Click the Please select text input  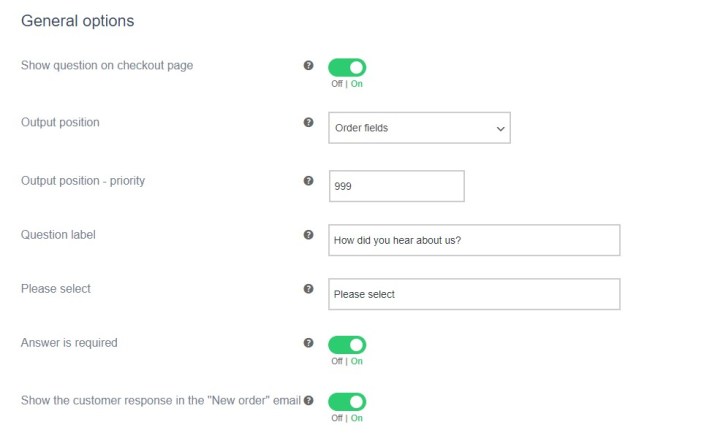(x=474, y=294)
